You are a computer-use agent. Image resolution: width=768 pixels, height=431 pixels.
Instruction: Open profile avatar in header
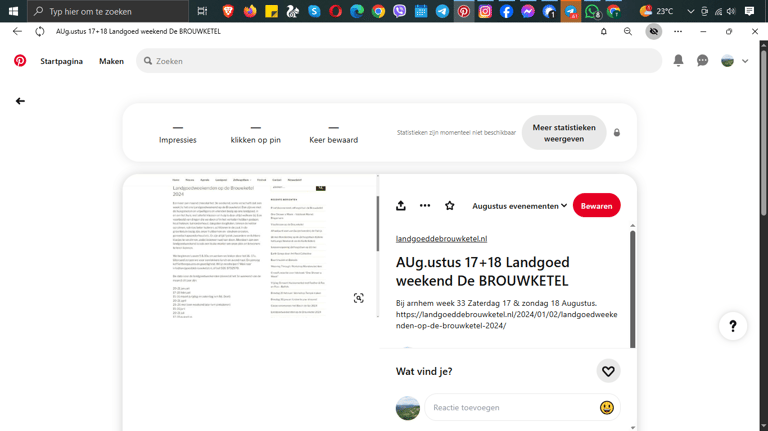point(727,61)
